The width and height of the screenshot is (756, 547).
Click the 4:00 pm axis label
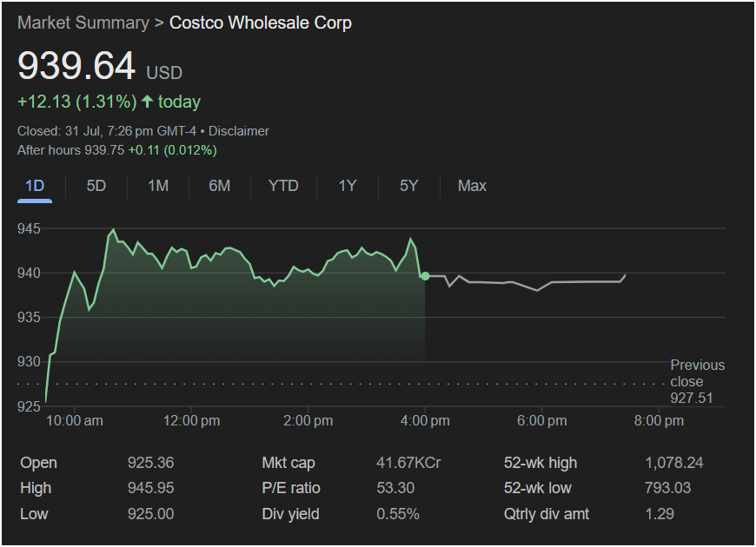coord(425,421)
